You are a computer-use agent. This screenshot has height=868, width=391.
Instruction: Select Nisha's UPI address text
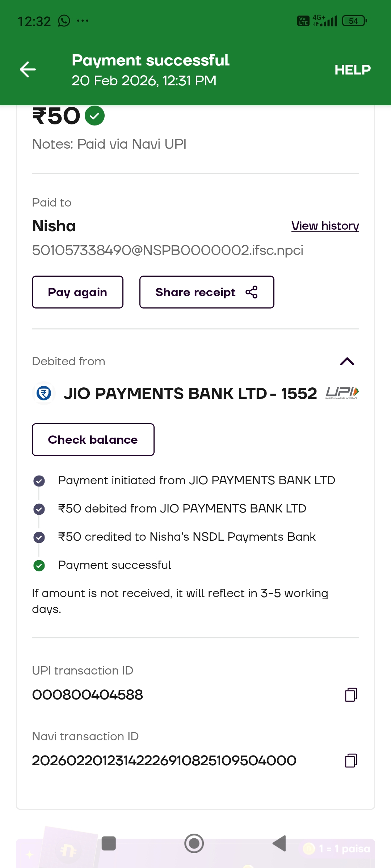click(168, 250)
